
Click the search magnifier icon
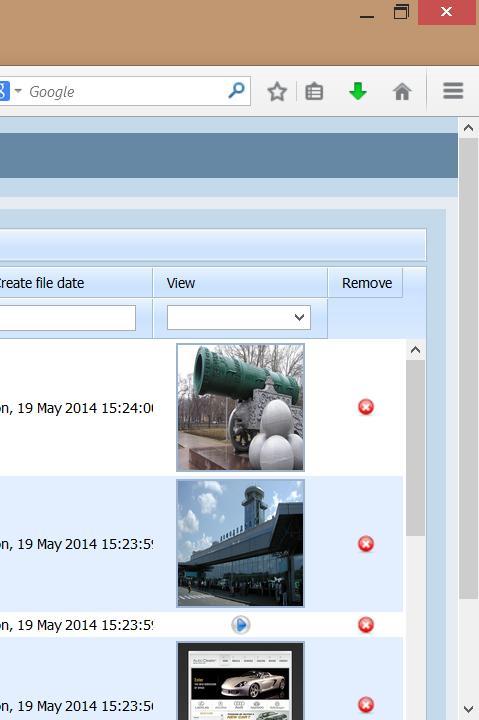tap(236, 90)
